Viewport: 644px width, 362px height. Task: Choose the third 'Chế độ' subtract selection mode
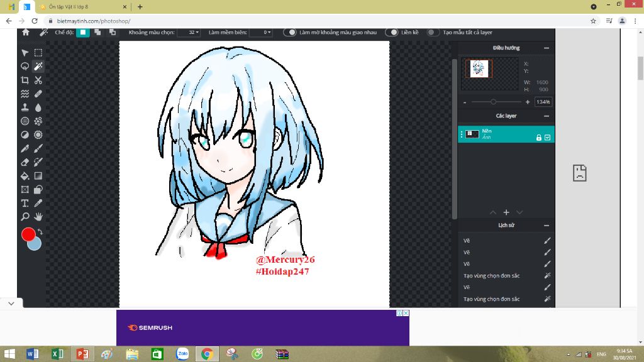(x=113, y=33)
